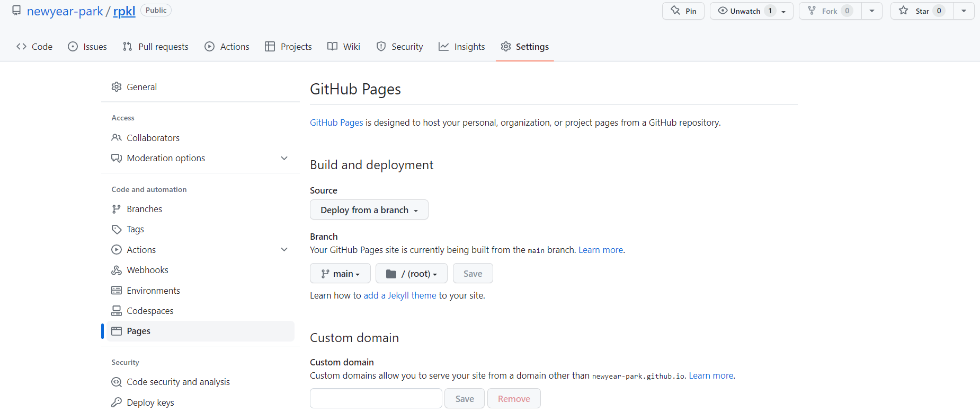Click the pin icon on Pin button
Screen dimensions: 980x411
675,11
